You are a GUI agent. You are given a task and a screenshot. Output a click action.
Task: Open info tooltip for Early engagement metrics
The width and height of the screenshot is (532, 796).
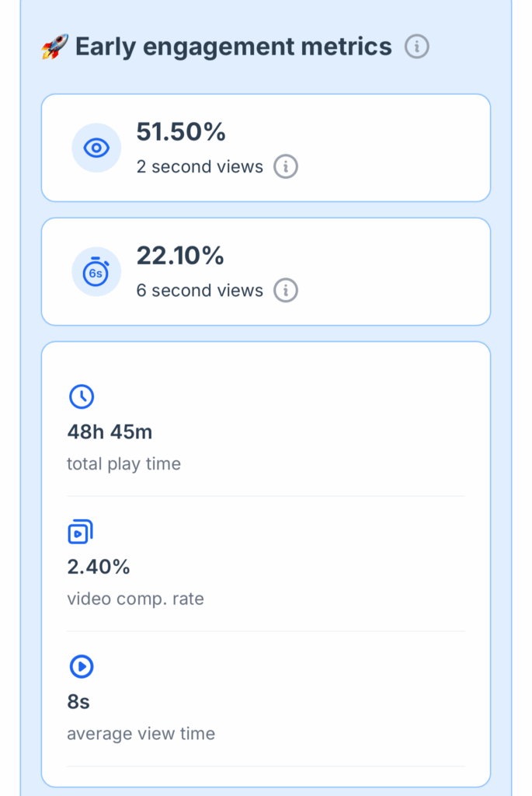pos(417,47)
